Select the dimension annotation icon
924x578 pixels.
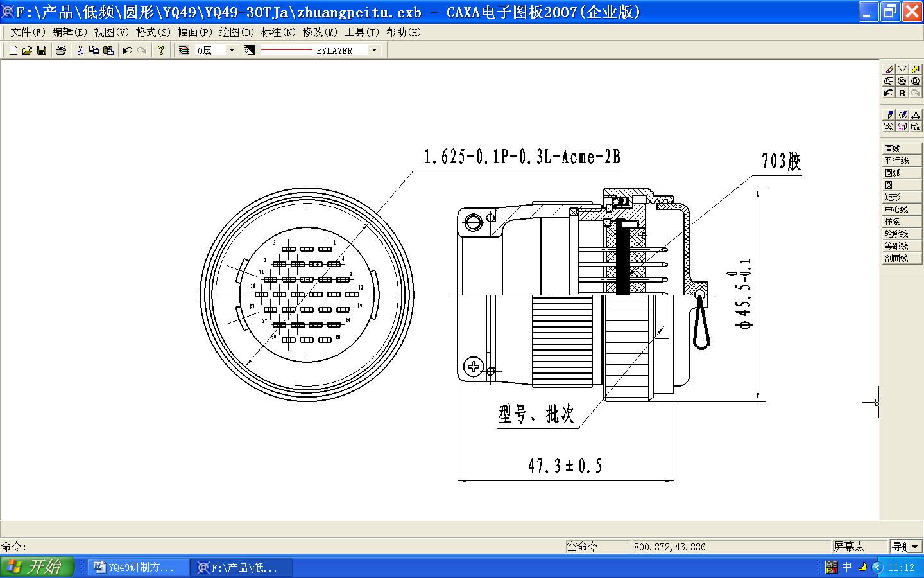[916, 115]
